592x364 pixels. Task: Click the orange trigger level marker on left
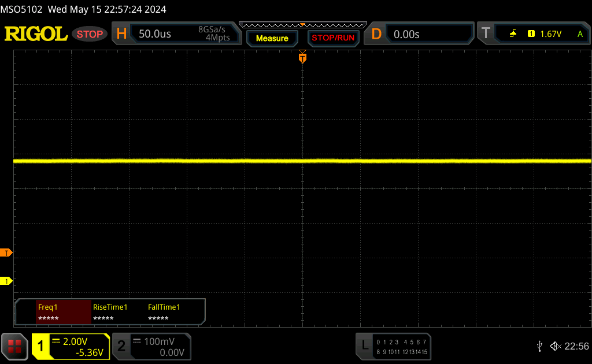(x=6, y=252)
